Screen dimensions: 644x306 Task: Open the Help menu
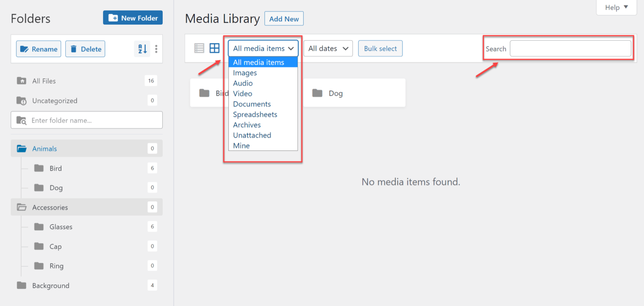pyautogui.click(x=616, y=7)
